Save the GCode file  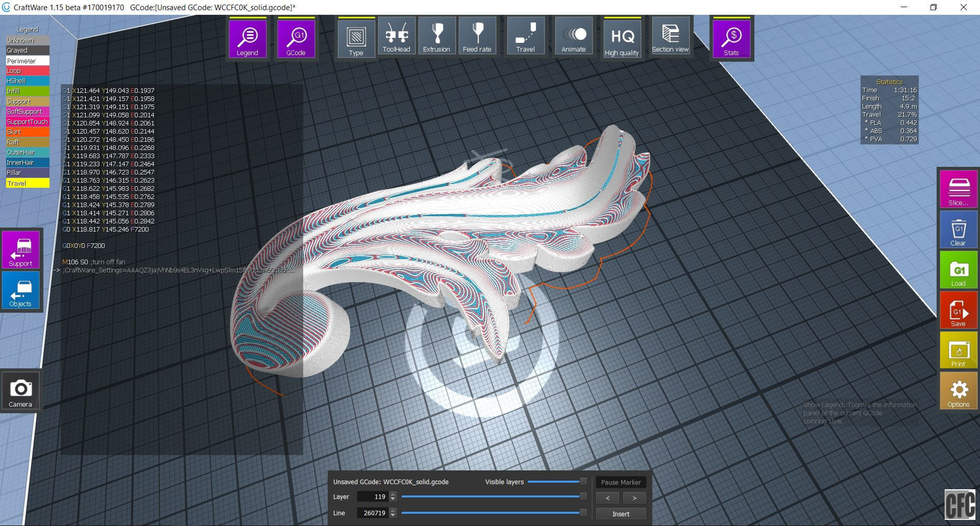point(959,310)
